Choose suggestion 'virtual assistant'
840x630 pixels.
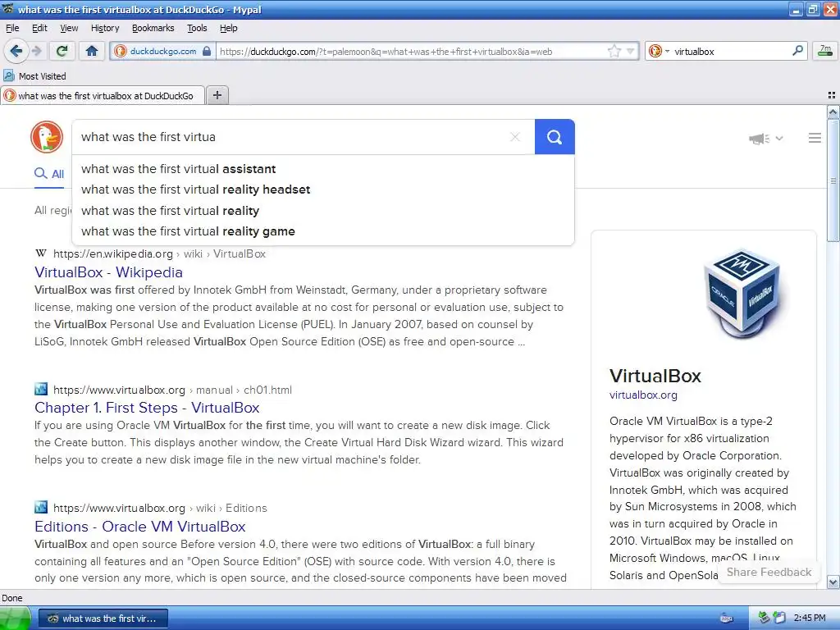coord(323,169)
